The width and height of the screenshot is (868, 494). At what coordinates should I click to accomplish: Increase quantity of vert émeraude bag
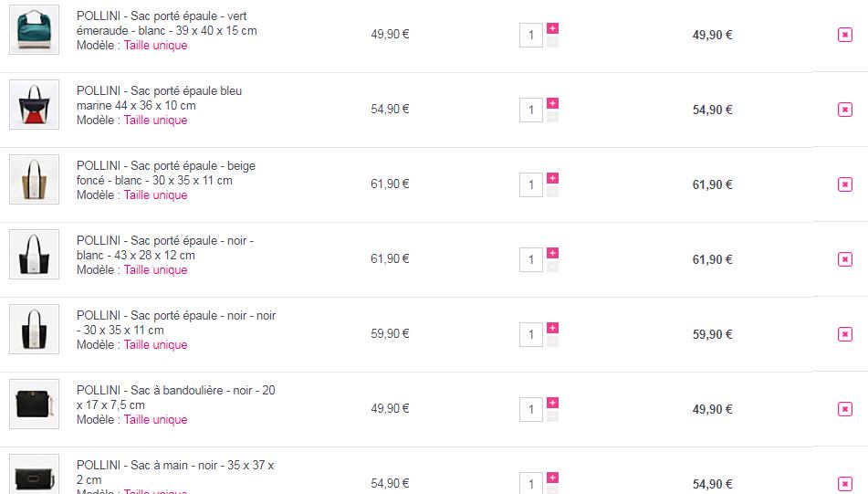(552, 28)
